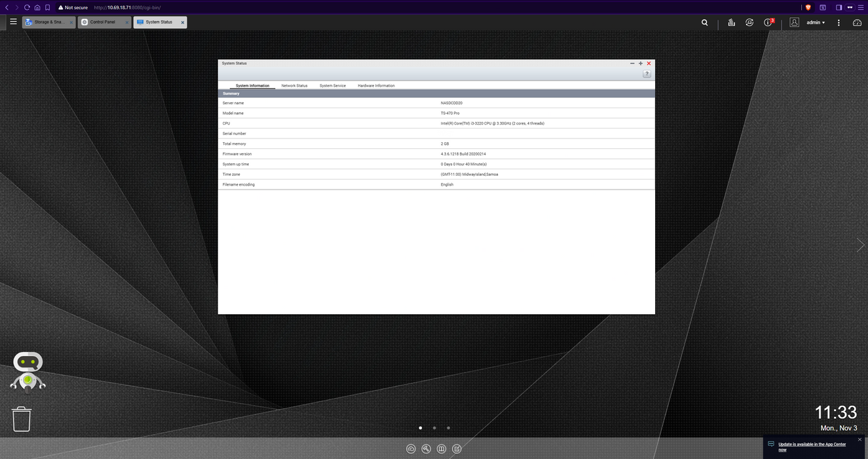Click the Qboost robot assistant
868x459 pixels.
(28, 370)
